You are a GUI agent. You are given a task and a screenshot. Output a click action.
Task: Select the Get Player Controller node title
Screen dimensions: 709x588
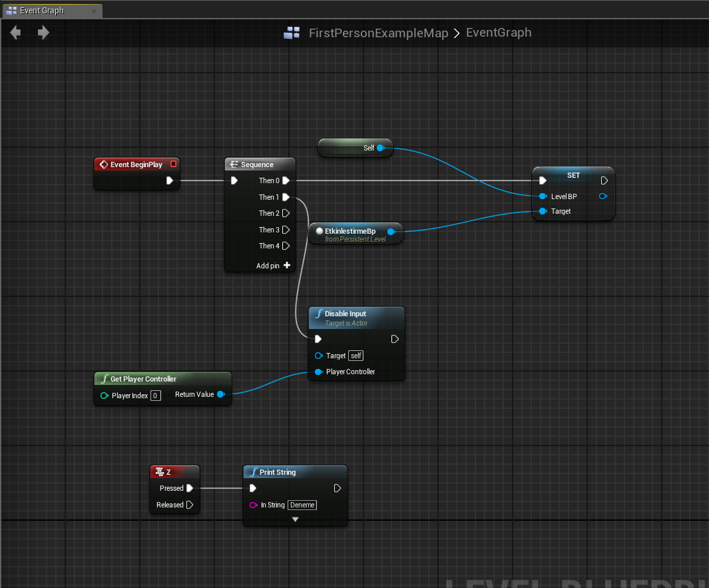[143, 379]
